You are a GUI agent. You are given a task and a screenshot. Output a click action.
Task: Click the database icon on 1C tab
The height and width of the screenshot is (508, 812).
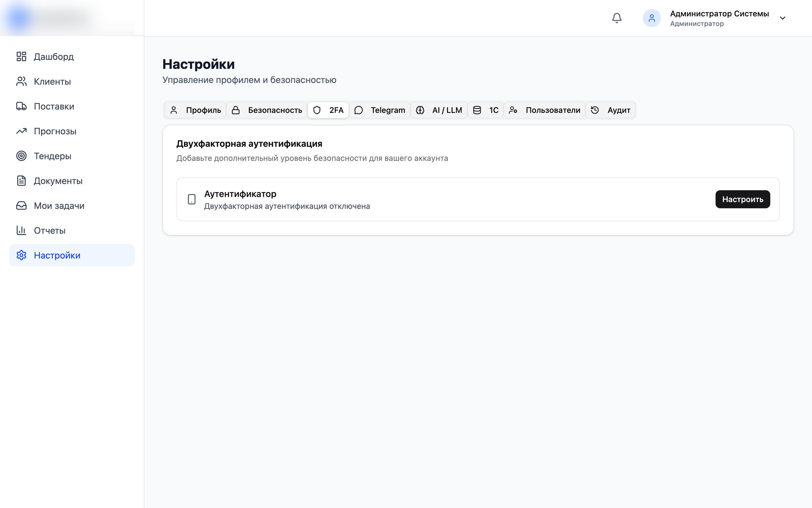(x=477, y=110)
